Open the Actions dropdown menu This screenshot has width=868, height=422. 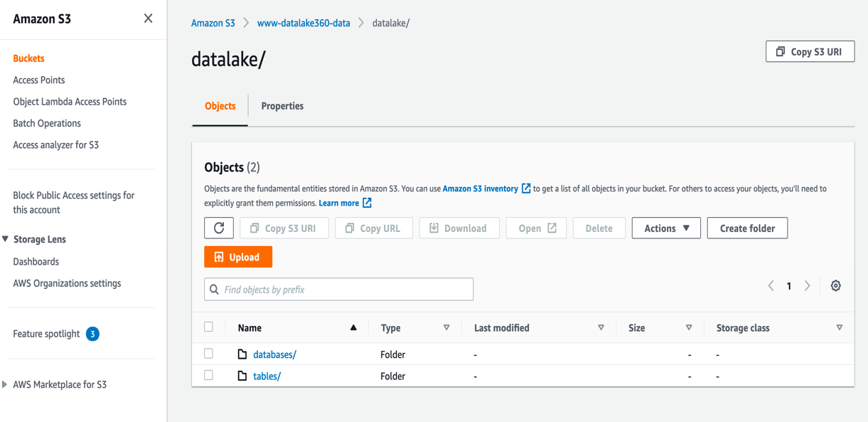point(666,228)
